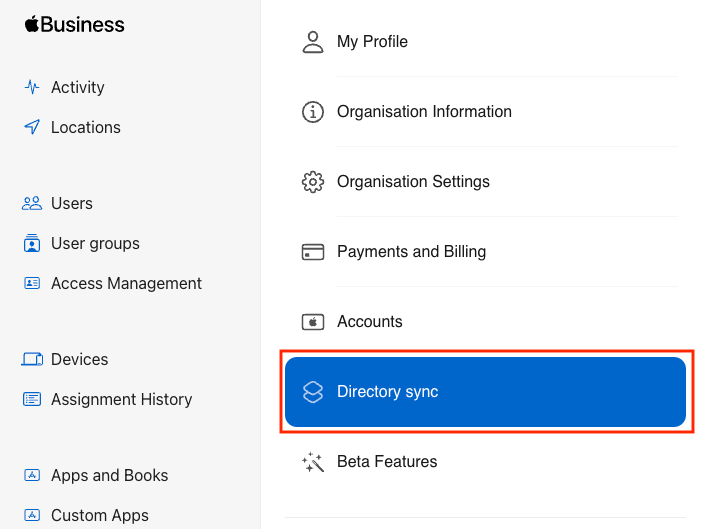Click the Beta Features sparkle icon
The width and height of the screenshot is (703, 529).
313,462
